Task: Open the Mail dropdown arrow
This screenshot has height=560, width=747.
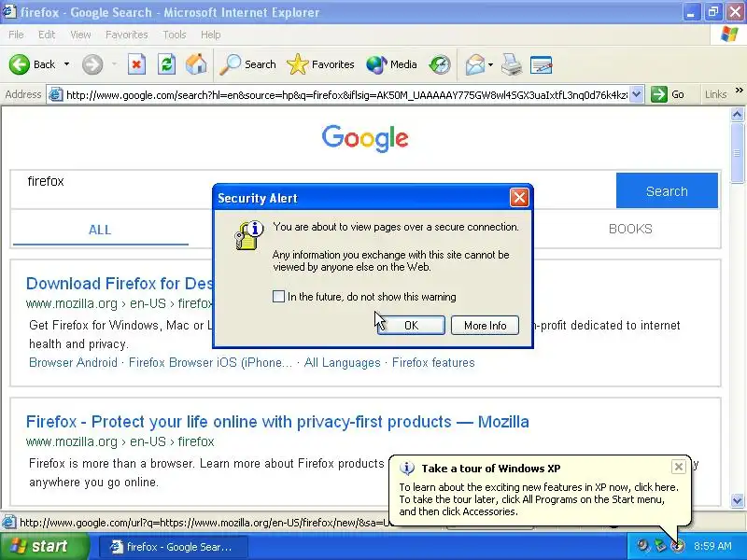Action: (x=490, y=64)
